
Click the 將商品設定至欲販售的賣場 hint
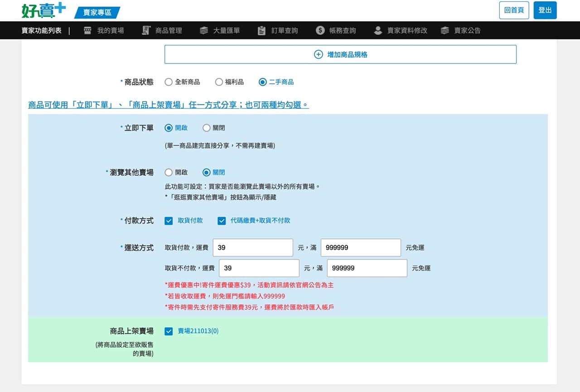tap(125, 349)
